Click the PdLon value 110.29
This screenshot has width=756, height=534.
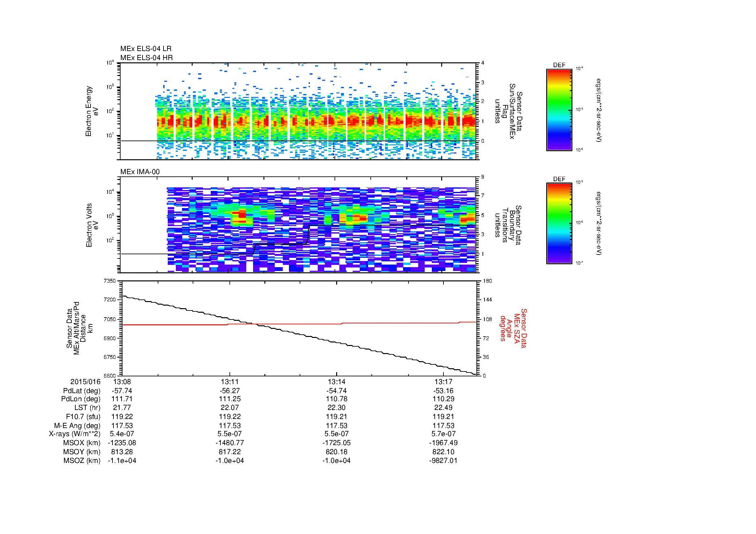pos(443,399)
